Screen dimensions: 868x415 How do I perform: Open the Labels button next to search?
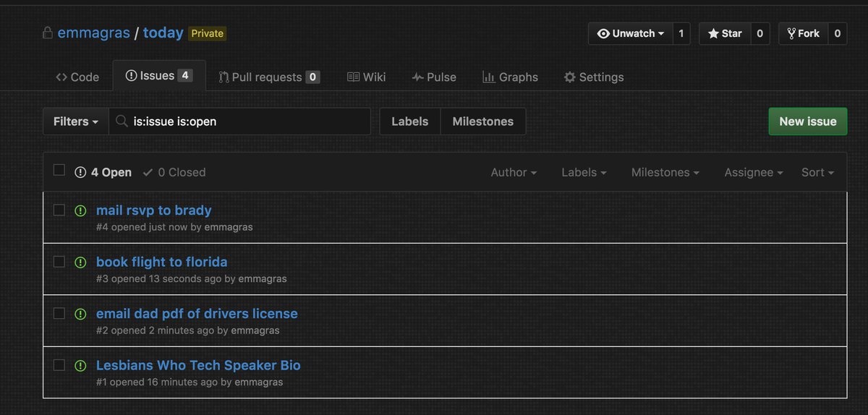point(410,121)
